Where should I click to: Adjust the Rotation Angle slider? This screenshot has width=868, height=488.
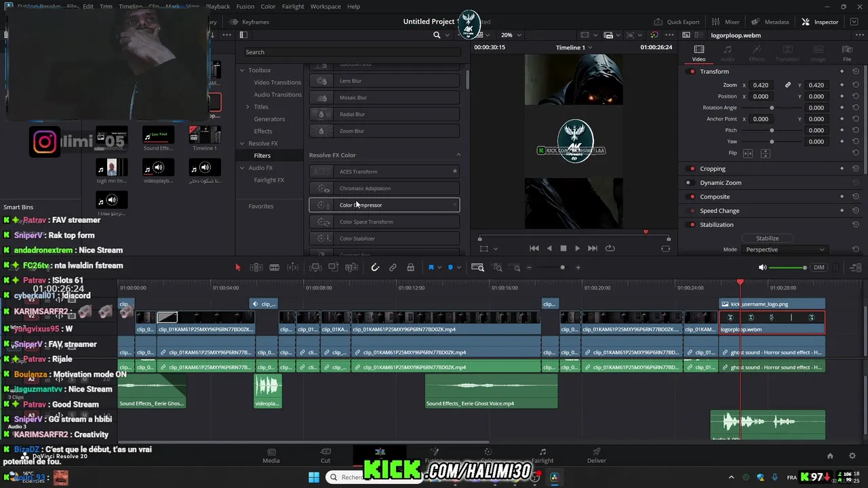(x=772, y=108)
